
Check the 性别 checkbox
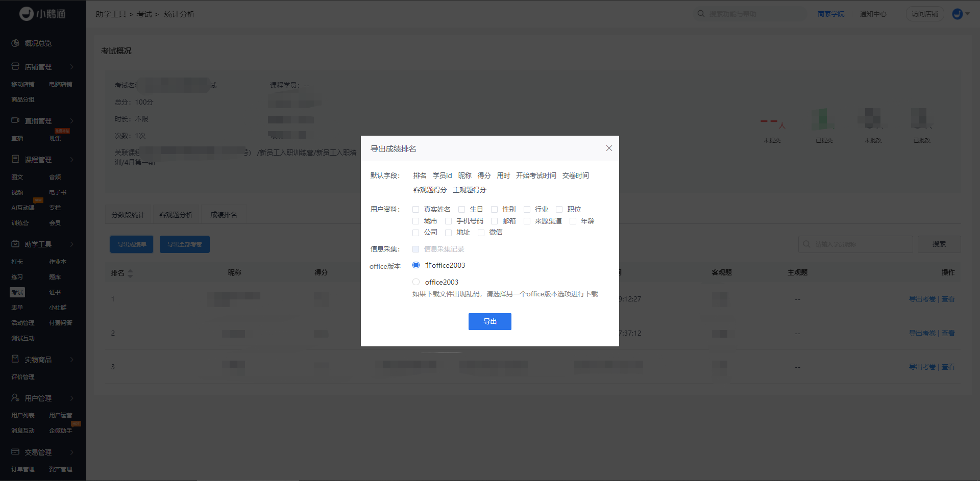coord(494,210)
